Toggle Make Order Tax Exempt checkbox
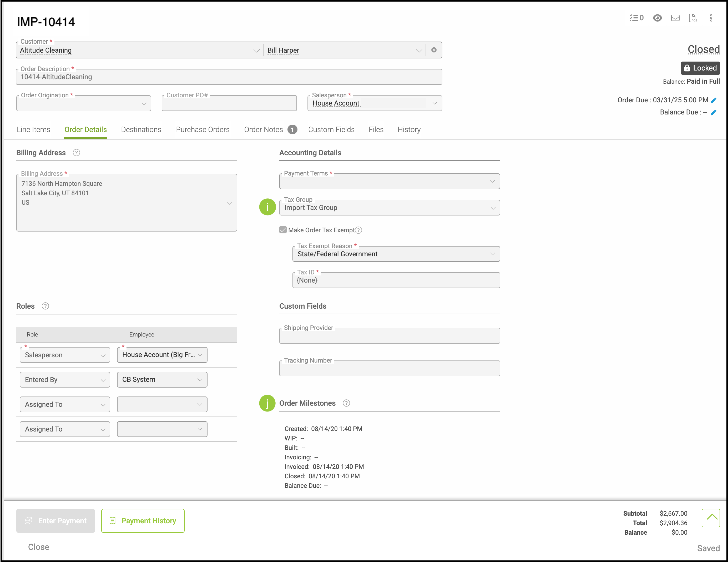Screen dimensions: 728x562 point(283,230)
